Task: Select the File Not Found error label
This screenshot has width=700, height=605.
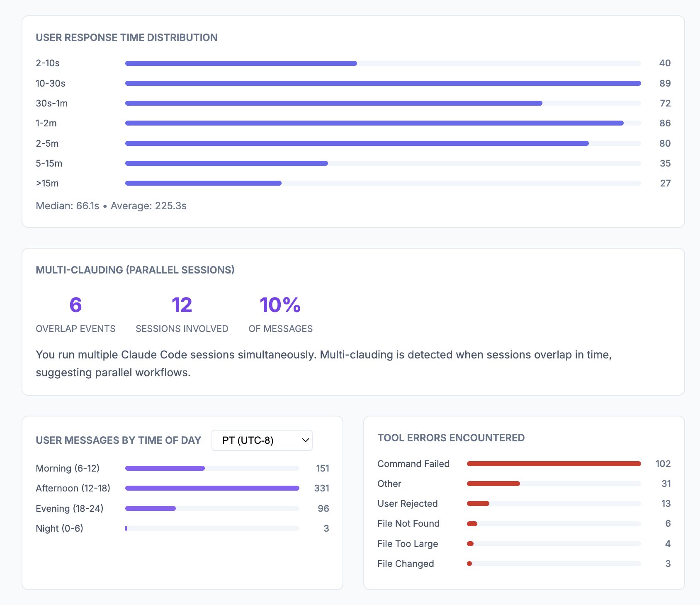Action: pos(408,523)
